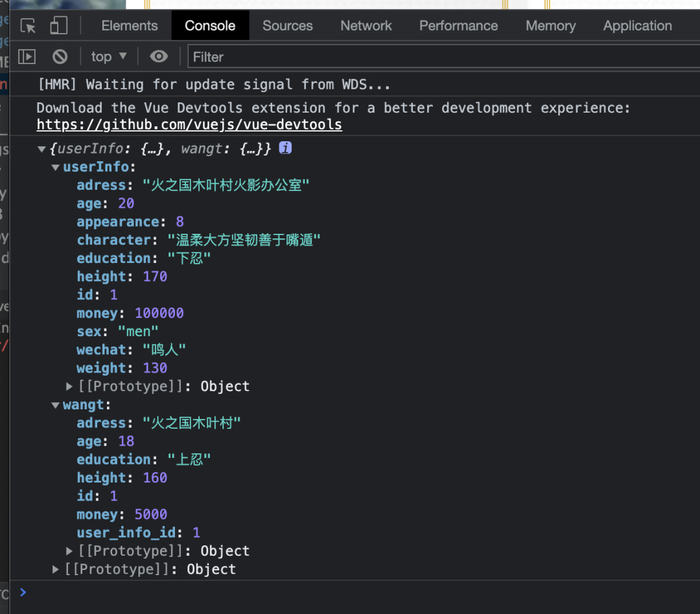
Task: Open the Network tab
Action: coord(366,25)
